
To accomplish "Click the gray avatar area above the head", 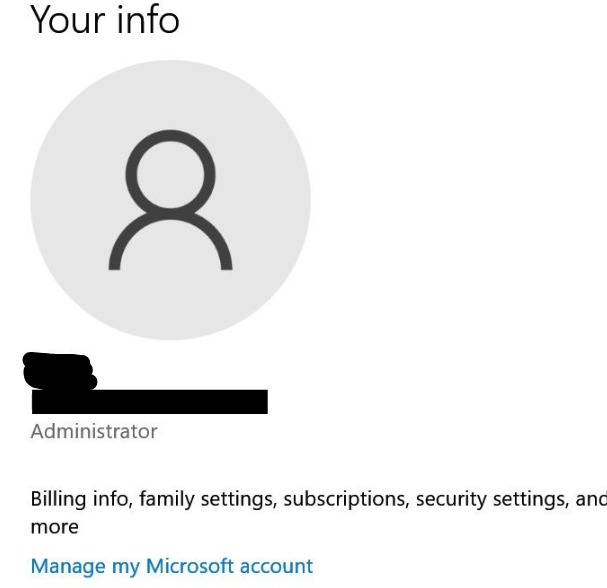I will tap(170, 95).
